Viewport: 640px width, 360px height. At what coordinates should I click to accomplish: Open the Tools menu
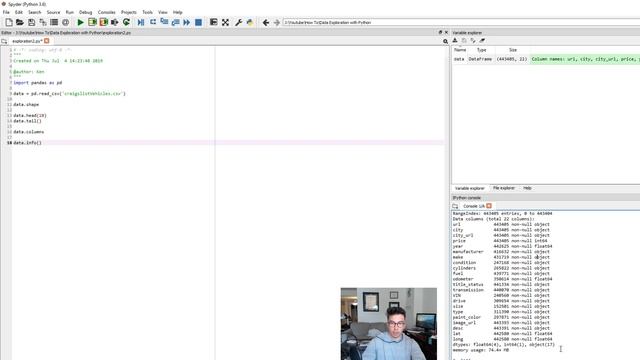[x=147, y=12]
